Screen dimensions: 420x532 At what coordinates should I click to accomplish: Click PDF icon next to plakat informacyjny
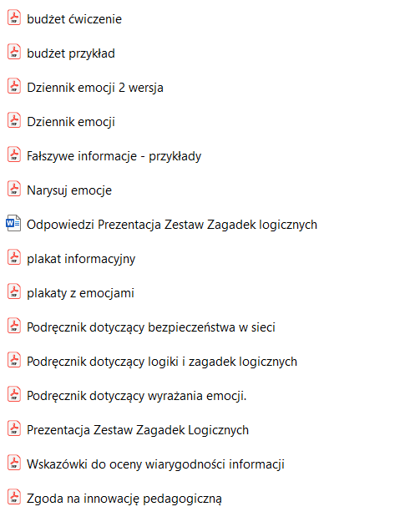14,257
